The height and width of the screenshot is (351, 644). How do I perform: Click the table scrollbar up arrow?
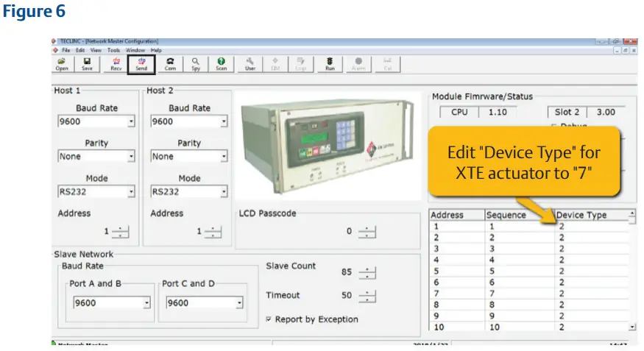click(632, 213)
